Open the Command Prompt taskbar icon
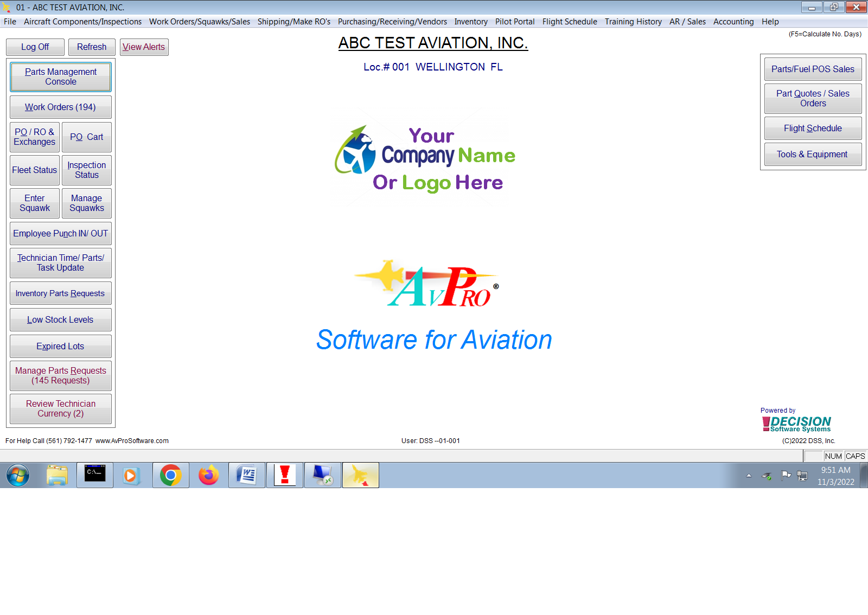Image resolution: width=868 pixels, height=615 pixels. click(94, 475)
